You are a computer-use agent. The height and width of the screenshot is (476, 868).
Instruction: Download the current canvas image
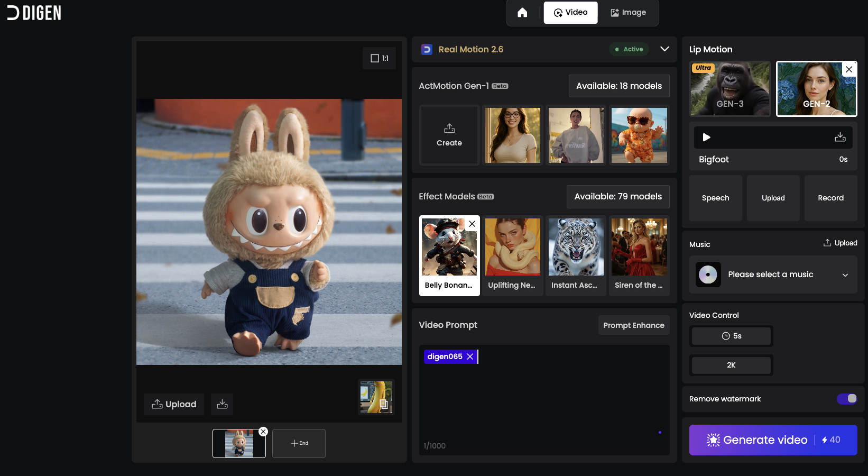coord(222,404)
